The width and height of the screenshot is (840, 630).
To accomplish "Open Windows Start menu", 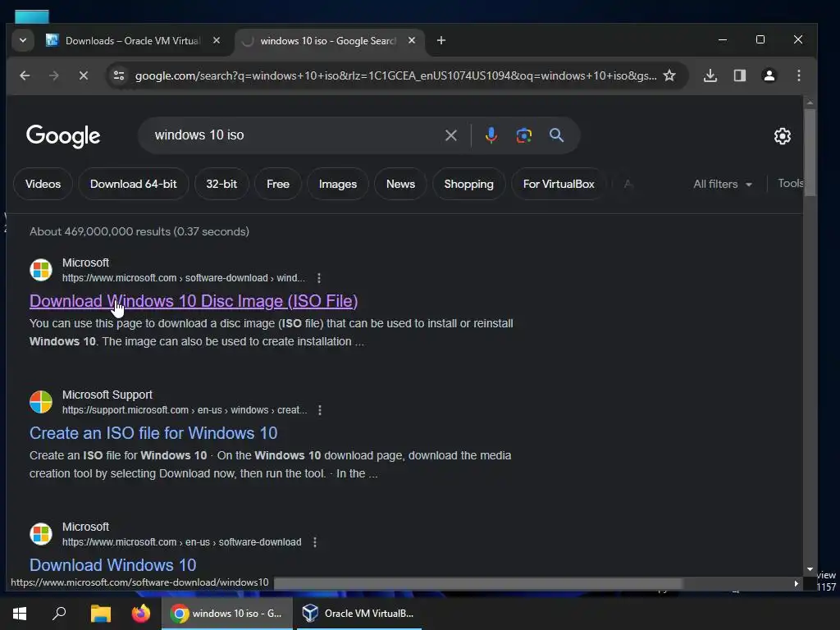I will pos(20,614).
